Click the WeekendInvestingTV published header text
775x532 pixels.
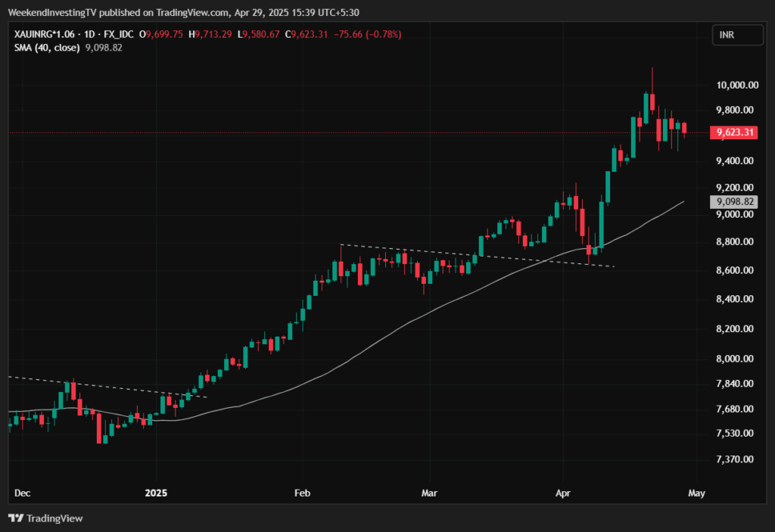pyautogui.click(x=183, y=12)
